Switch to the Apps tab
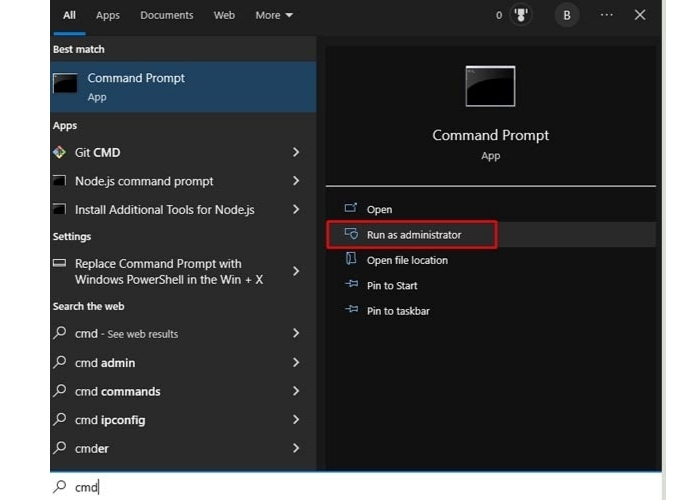Image resolution: width=700 pixels, height=500 pixels. pos(108,16)
